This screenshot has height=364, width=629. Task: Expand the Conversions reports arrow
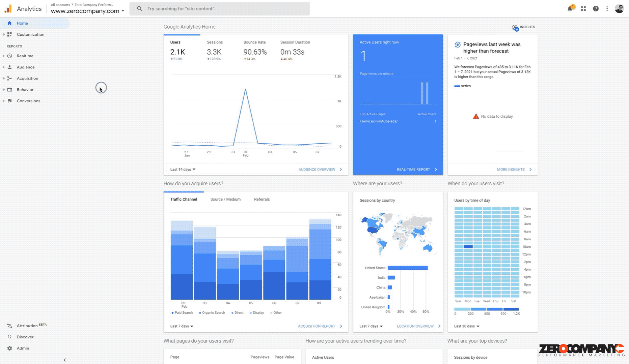click(x=4, y=101)
